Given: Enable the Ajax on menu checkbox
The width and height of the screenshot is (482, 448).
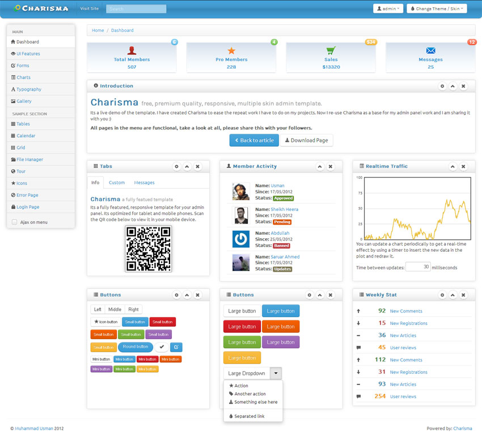Looking at the screenshot, I should click(14, 222).
